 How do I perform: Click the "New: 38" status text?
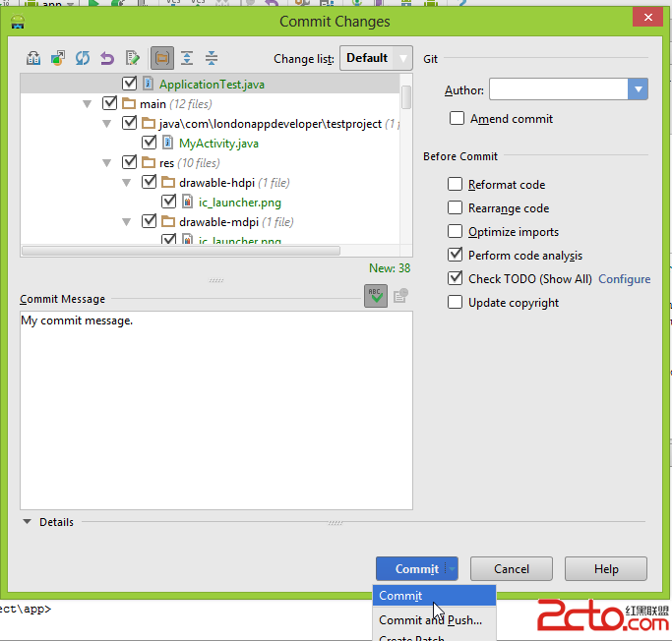tap(390, 268)
